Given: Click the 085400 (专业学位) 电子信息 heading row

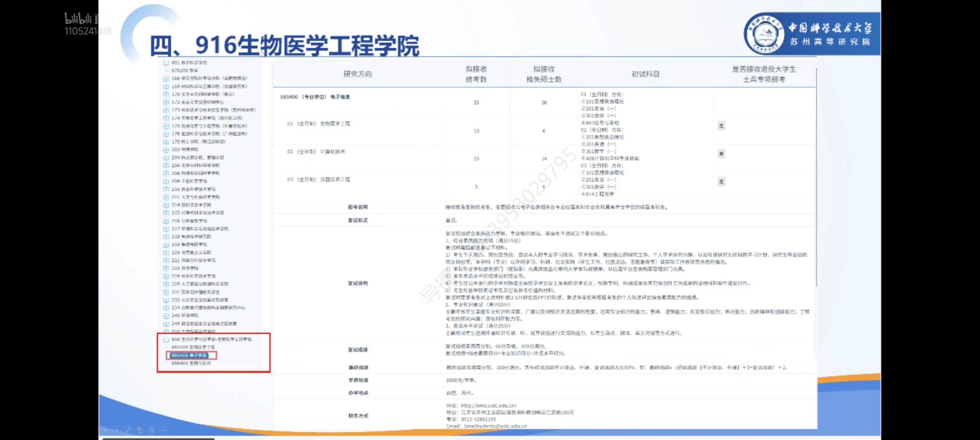Looking at the screenshot, I should (x=315, y=97).
